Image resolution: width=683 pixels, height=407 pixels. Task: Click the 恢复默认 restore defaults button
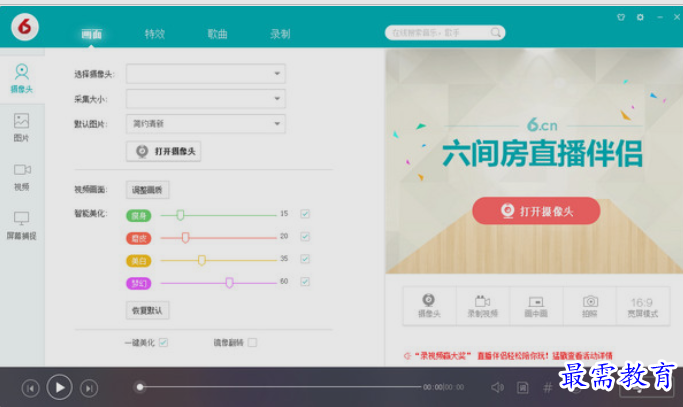(147, 310)
